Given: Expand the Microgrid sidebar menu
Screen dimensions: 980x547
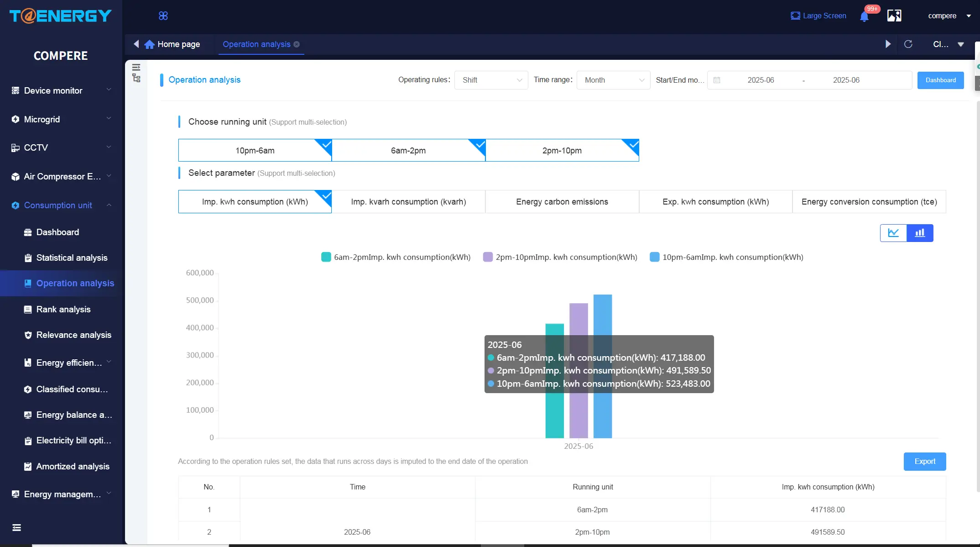Looking at the screenshot, I should [x=61, y=119].
